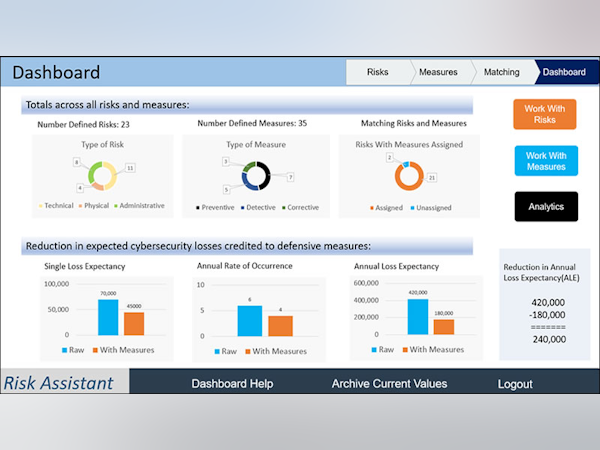Click the Work With Measures button
Screen dimensions: 600x450
(x=546, y=161)
